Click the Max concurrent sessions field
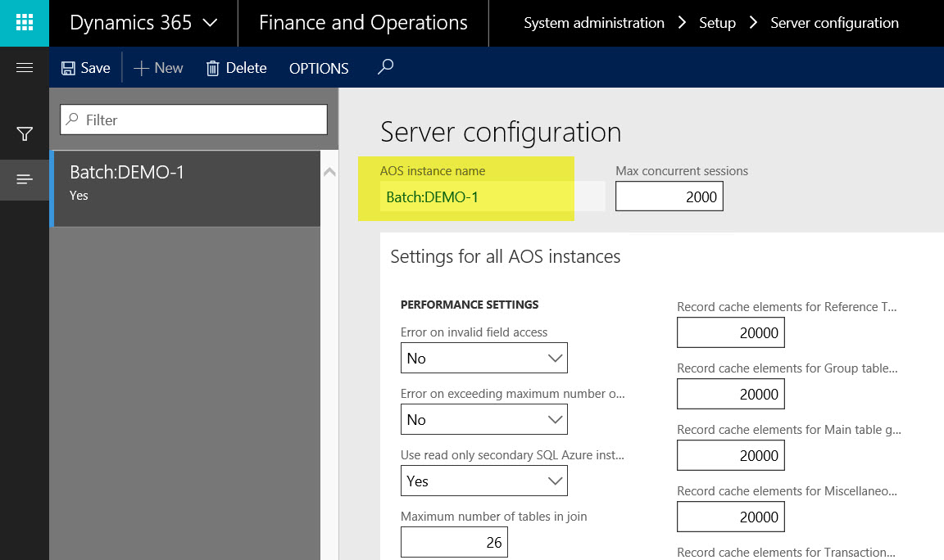 [x=669, y=196]
